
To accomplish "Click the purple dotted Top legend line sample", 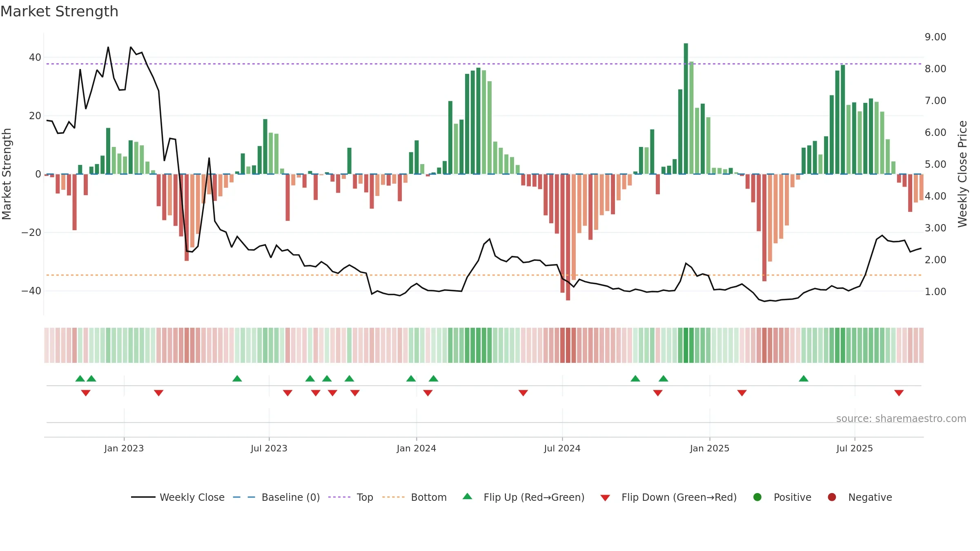I will [339, 497].
